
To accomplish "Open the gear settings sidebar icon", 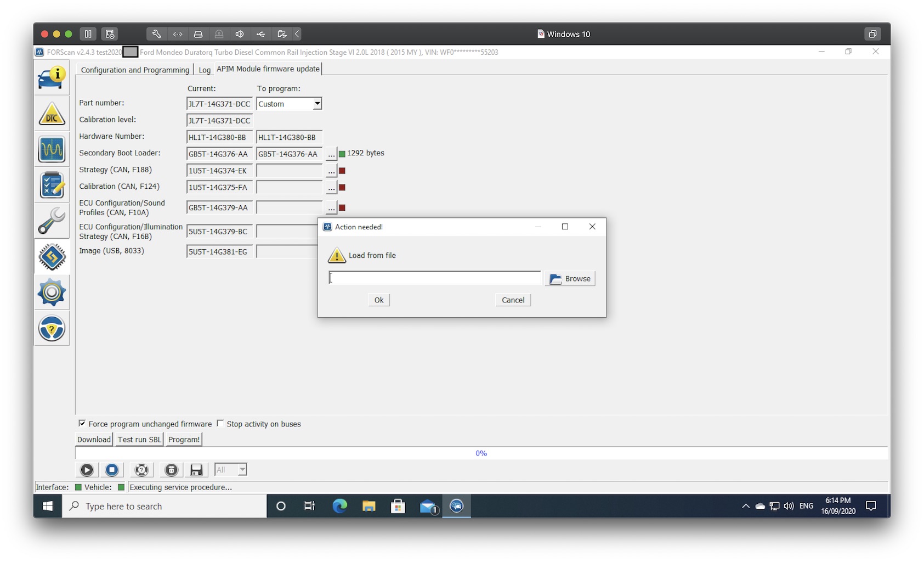I will tap(52, 292).
